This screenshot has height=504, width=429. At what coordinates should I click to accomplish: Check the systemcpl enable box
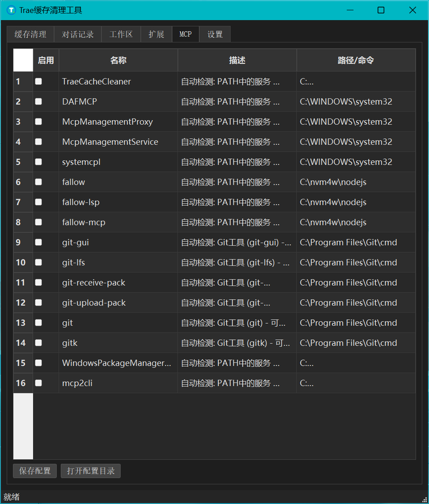point(39,162)
